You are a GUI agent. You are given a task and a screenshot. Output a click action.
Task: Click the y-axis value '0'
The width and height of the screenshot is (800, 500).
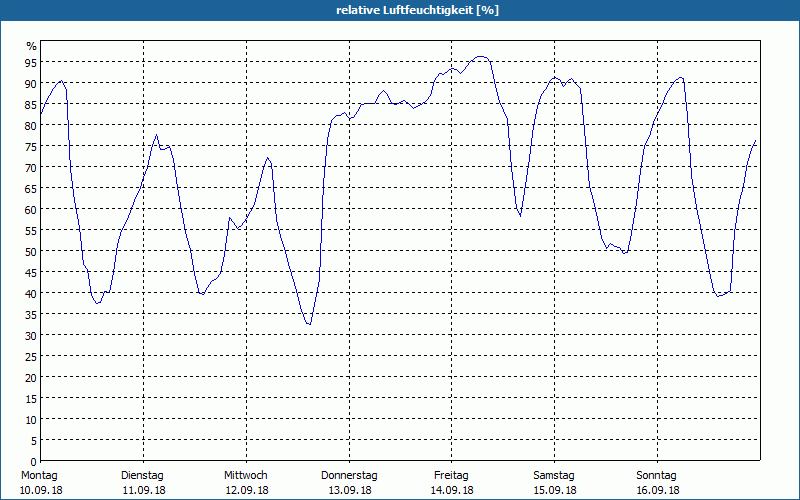coord(34,462)
